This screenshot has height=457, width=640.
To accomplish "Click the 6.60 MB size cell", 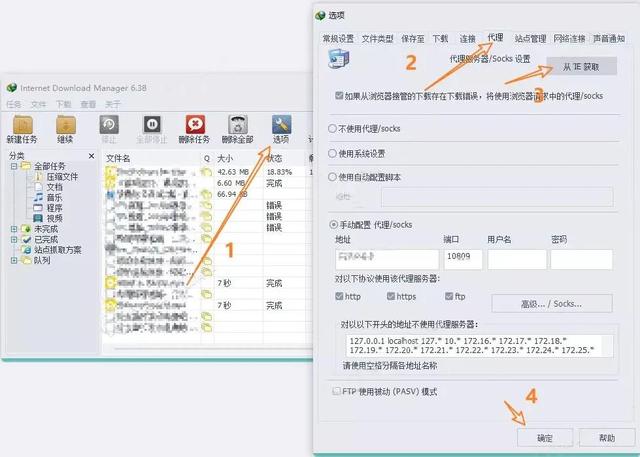I will [x=231, y=183].
